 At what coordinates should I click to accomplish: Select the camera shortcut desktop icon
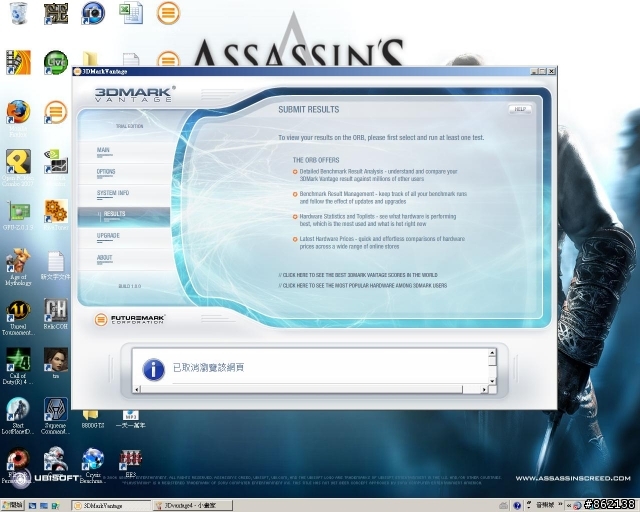point(93,13)
